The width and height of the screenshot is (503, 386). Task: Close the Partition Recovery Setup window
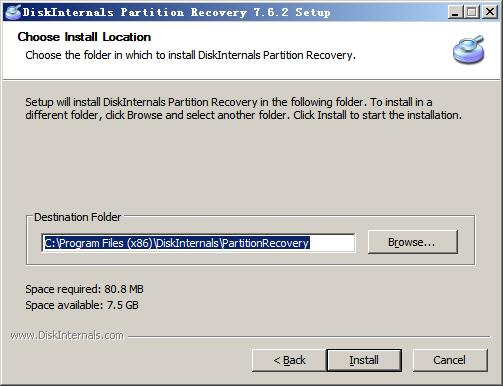(490, 12)
